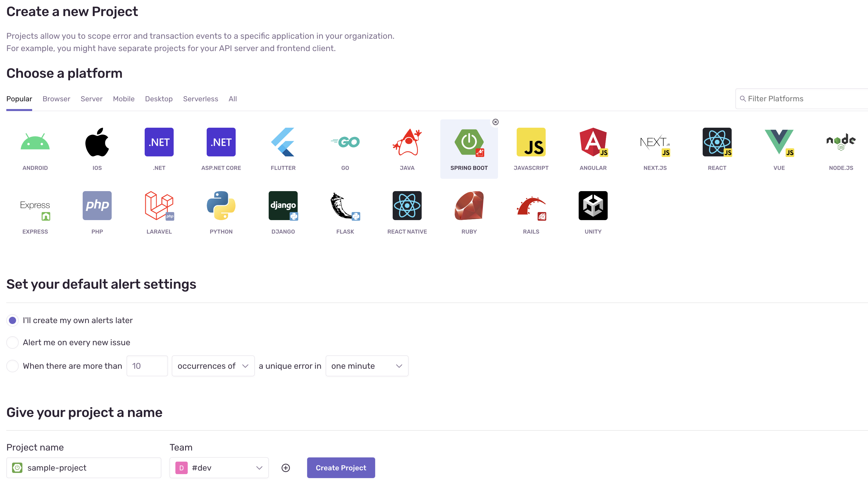Select the ASP.NET Core platform
868x493 pixels.
[x=221, y=142]
